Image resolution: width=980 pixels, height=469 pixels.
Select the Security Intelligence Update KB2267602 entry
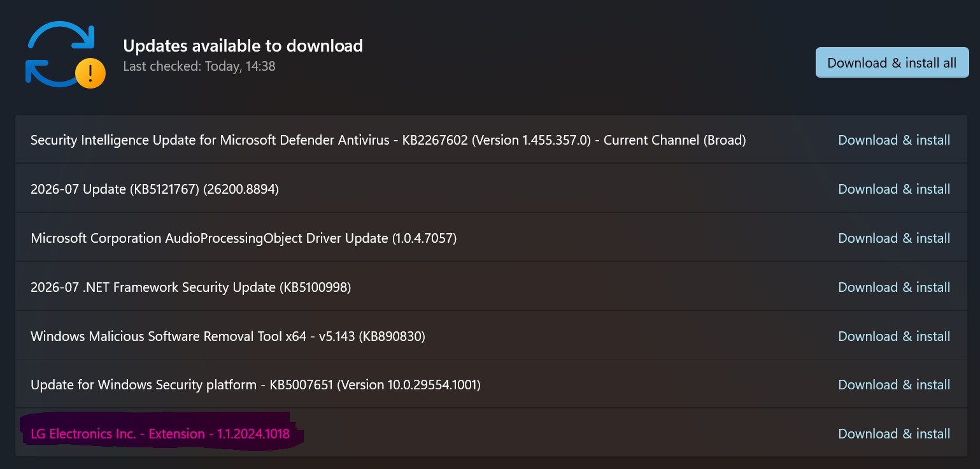(x=388, y=140)
